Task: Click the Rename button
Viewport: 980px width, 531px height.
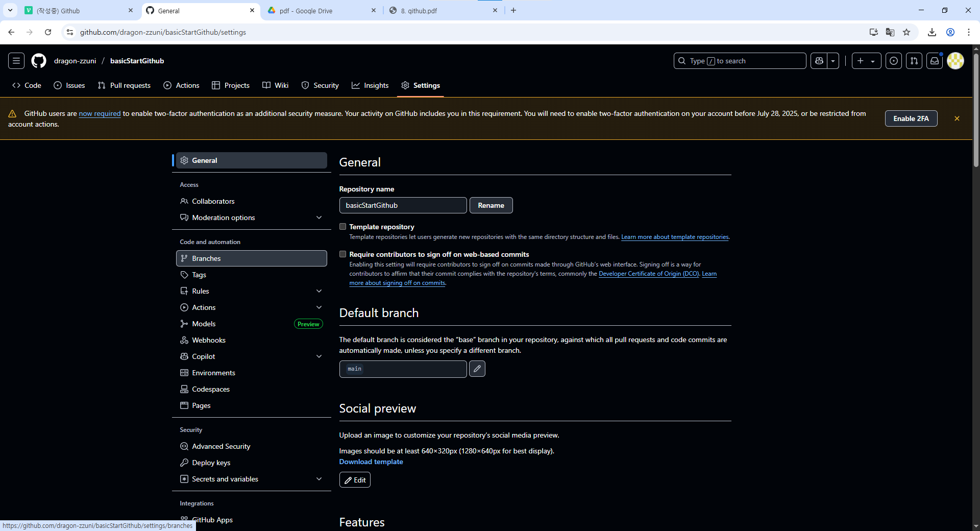Action: coord(491,205)
